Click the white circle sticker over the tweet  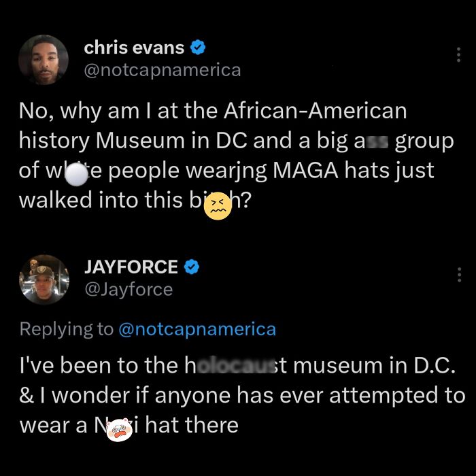coord(76,174)
